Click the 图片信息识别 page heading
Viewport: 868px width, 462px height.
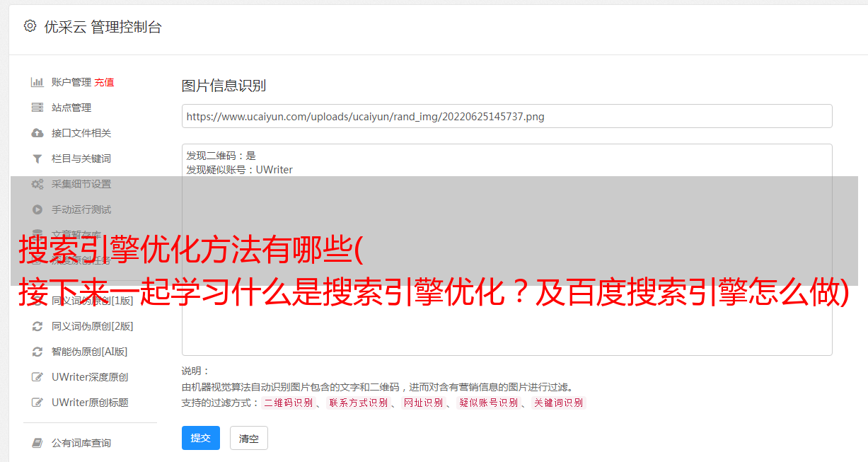[224, 86]
